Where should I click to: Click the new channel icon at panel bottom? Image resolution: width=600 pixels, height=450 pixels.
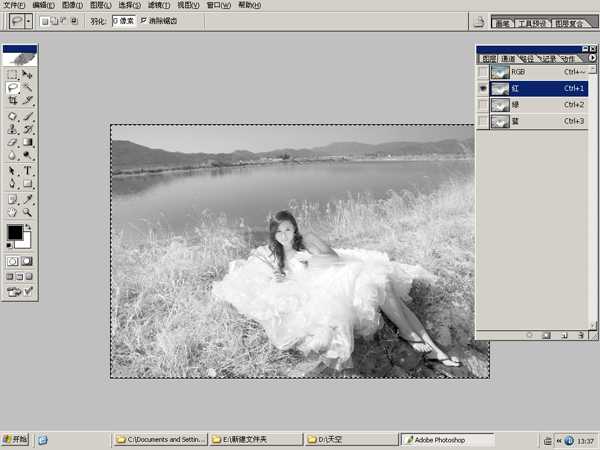point(562,336)
